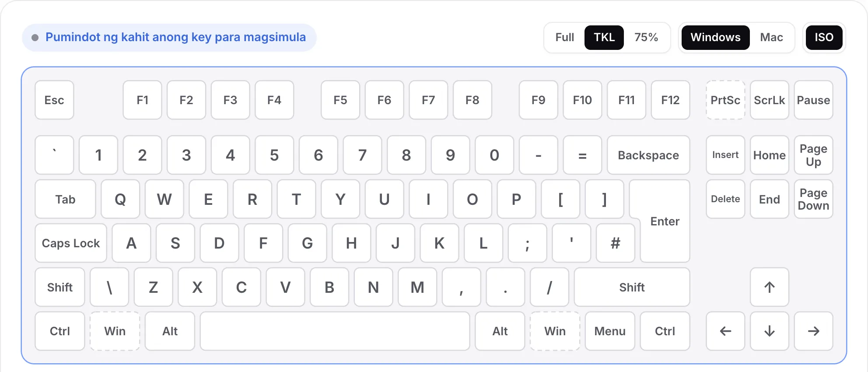868x372 pixels.
Task: Click the left Win key
Action: pos(115,331)
